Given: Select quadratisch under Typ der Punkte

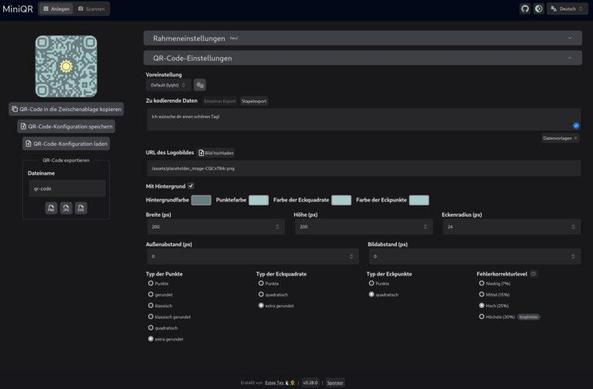Looking at the screenshot, I should (x=151, y=328).
